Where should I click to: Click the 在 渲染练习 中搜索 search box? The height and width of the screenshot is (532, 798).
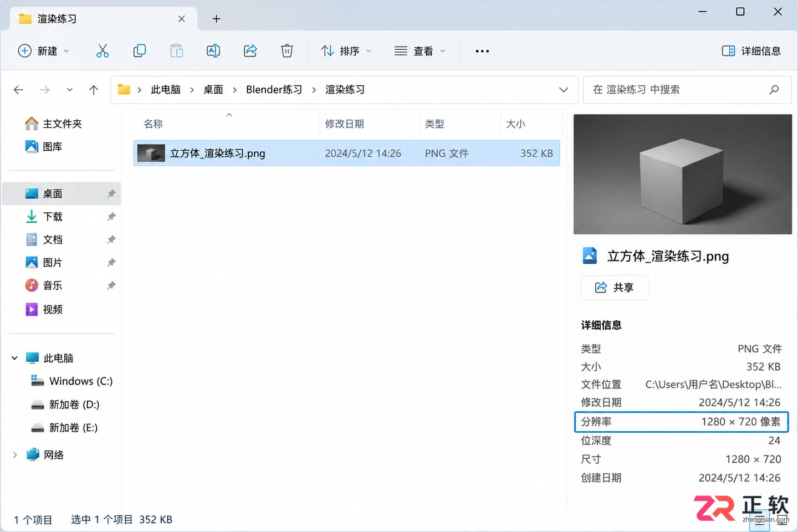687,90
